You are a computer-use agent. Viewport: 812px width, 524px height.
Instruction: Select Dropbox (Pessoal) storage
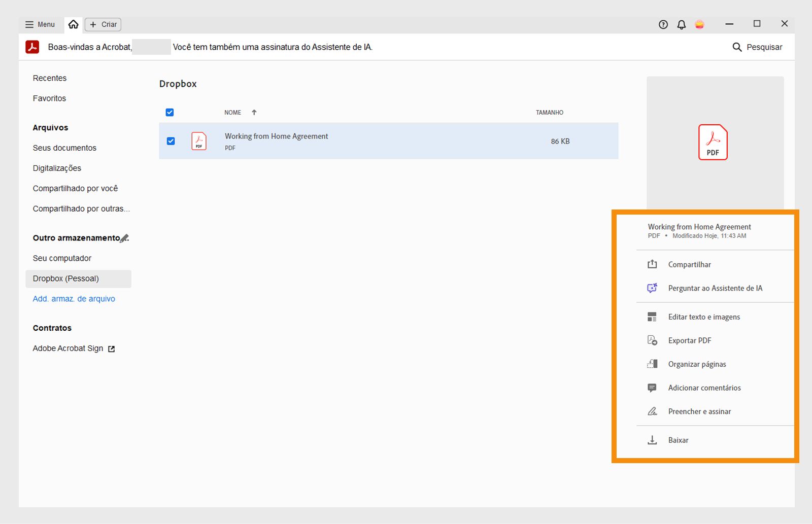(78, 278)
